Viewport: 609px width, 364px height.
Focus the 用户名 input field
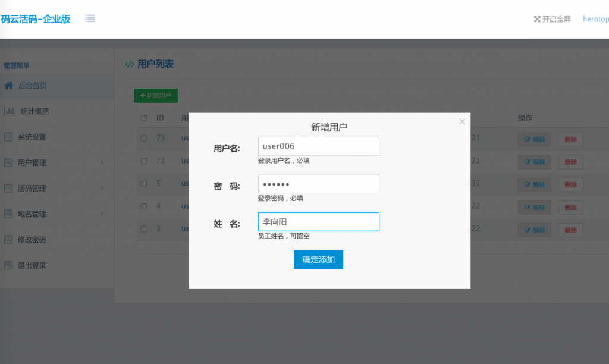coord(319,146)
